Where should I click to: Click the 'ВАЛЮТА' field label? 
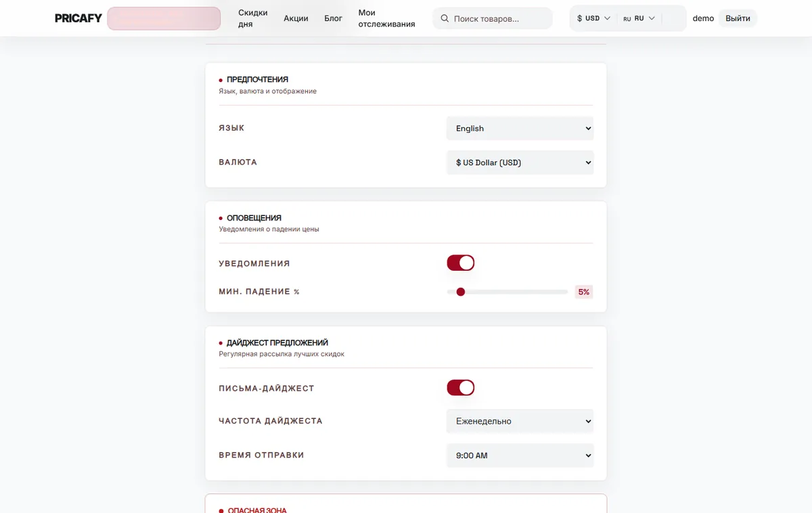tap(238, 162)
